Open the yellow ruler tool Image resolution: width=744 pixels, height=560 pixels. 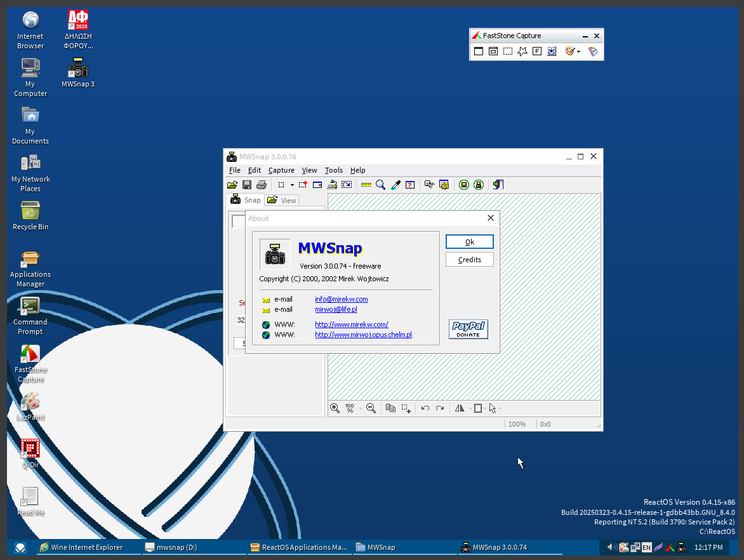pyautogui.click(x=366, y=185)
